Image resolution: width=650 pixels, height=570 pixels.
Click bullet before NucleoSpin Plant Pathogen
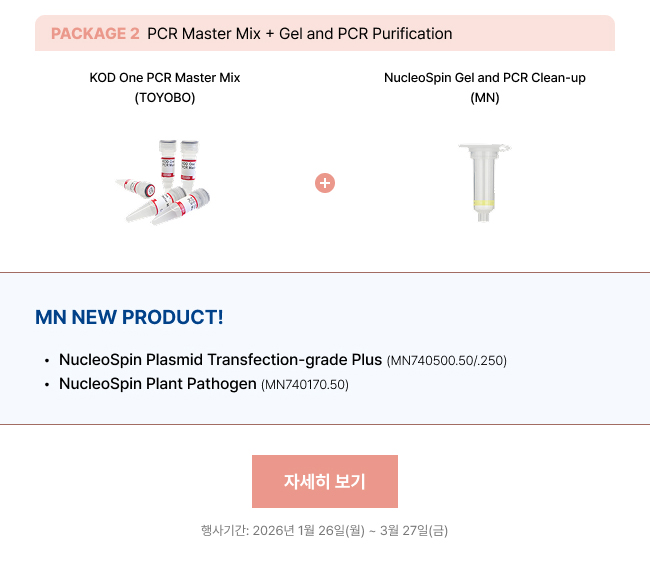point(46,385)
